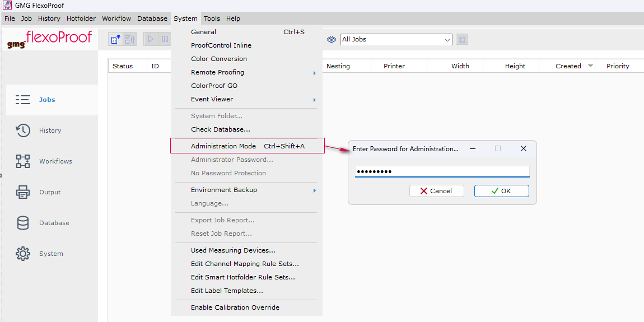Choose Used Measuring Devices... entry
Image resolution: width=644 pixels, height=322 pixels.
247,250
